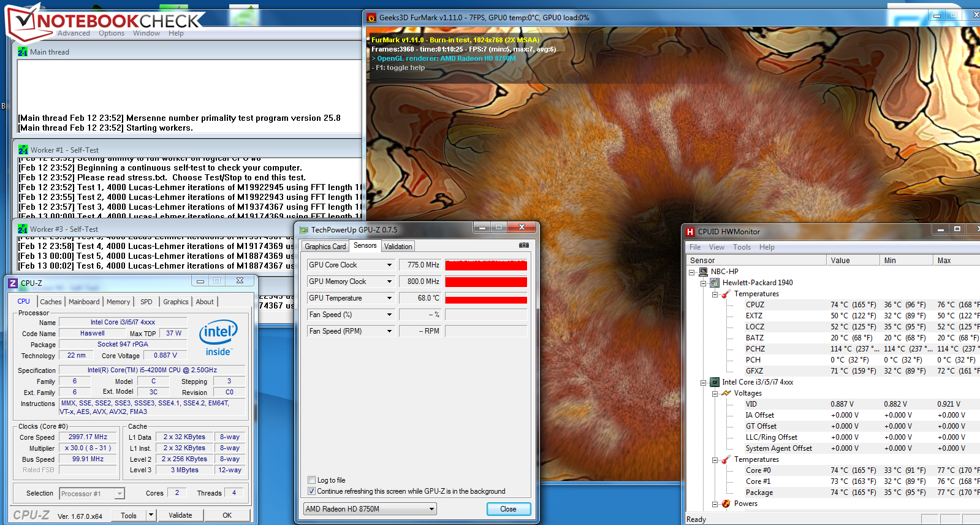Click the GPU Core Clock red graph bar

point(486,265)
